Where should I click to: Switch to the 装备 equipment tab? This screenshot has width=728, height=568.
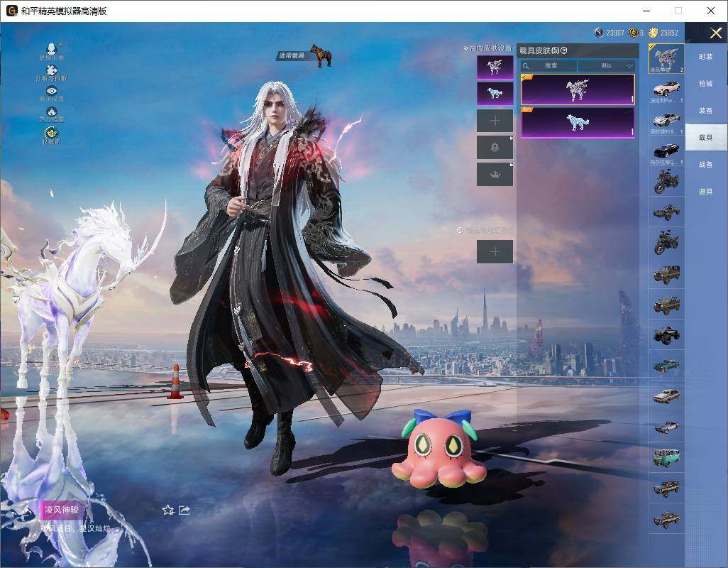[x=706, y=111]
